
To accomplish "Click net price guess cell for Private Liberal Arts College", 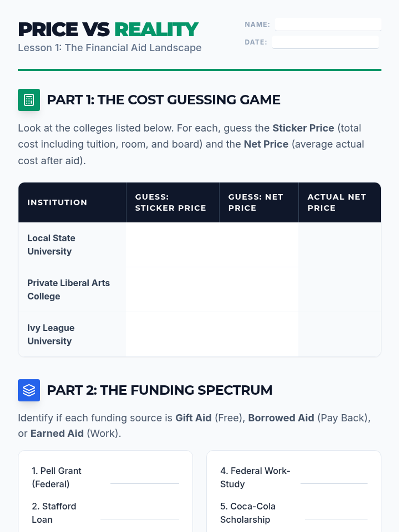I will point(259,290).
